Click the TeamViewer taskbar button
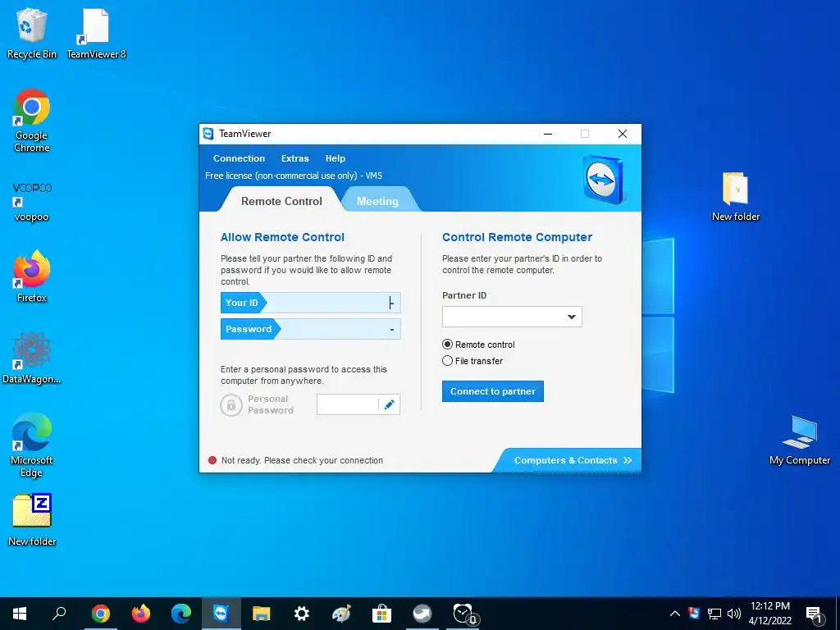 point(221,614)
